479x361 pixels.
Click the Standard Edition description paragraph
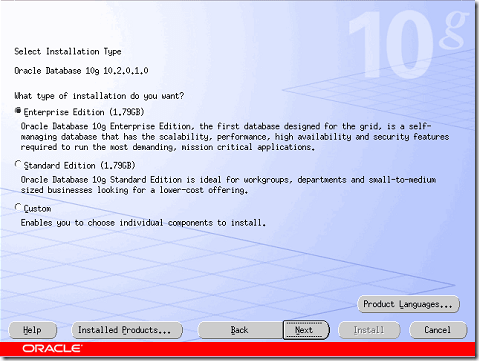[228, 185]
